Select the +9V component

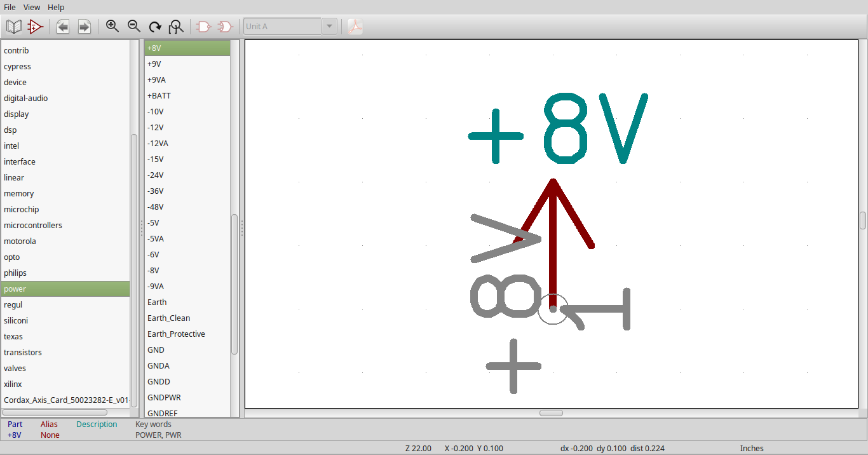click(187, 64)
